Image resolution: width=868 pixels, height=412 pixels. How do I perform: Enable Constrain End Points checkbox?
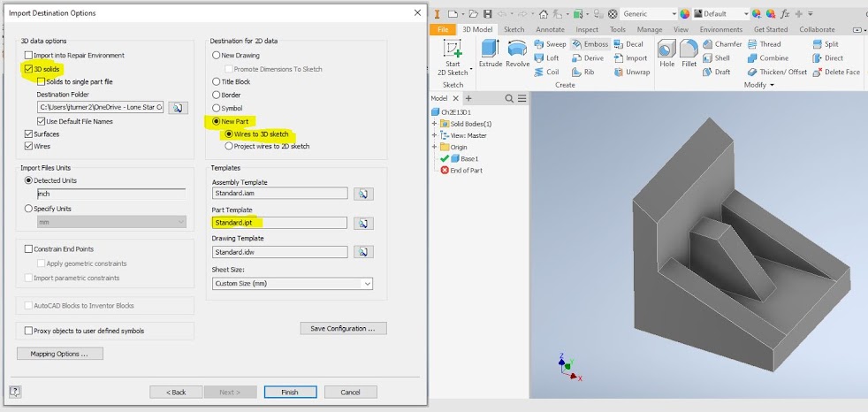(29, 249)
